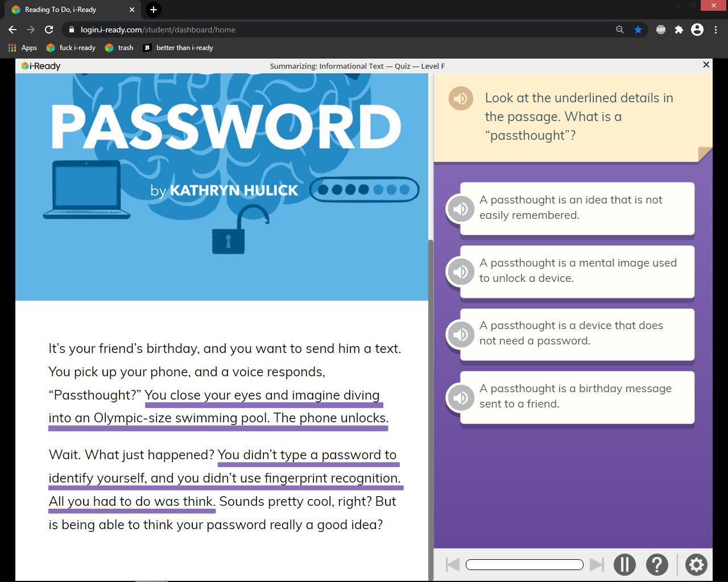Viewport: 728px width, 582px height.
Task: Choose answer 'a device that does not need a password'
Action: 577,334
